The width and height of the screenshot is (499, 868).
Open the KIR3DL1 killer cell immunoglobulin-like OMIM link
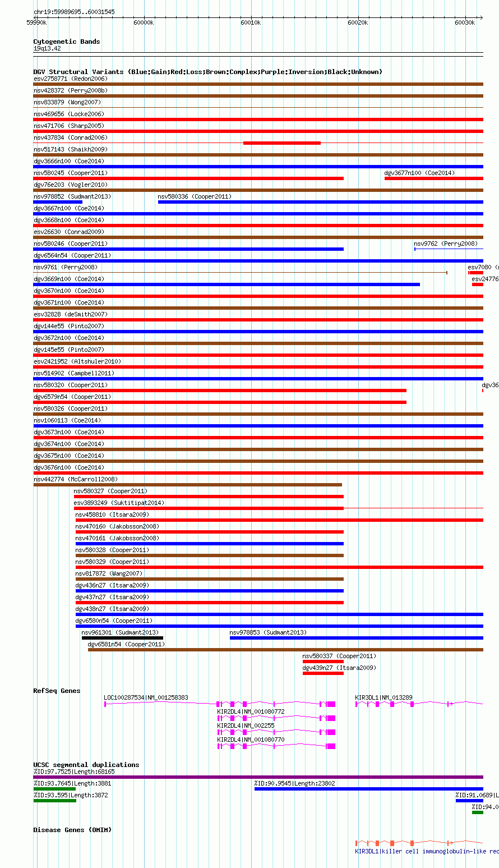pos(427,851)
